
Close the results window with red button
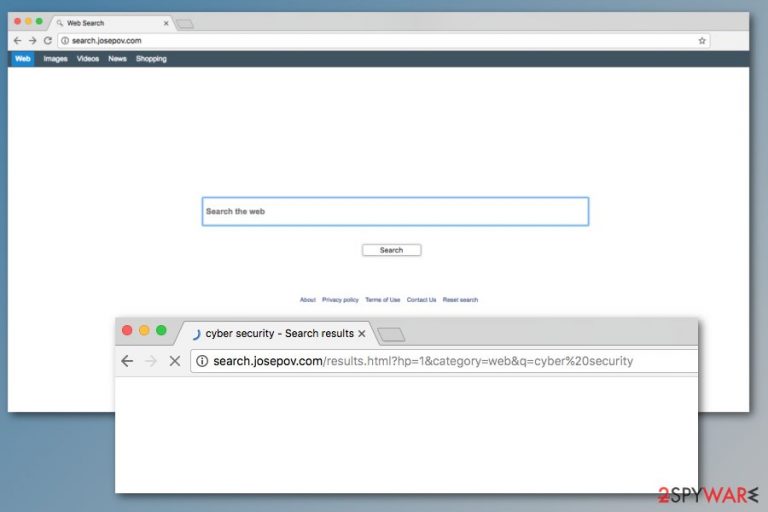coord(127,330)
